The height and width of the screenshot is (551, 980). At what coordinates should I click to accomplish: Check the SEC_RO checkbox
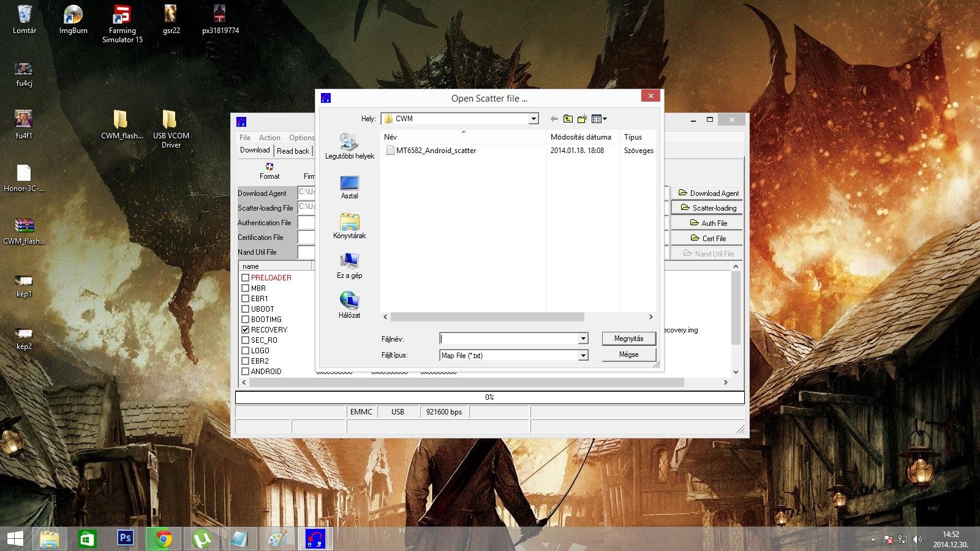point(245,340)
